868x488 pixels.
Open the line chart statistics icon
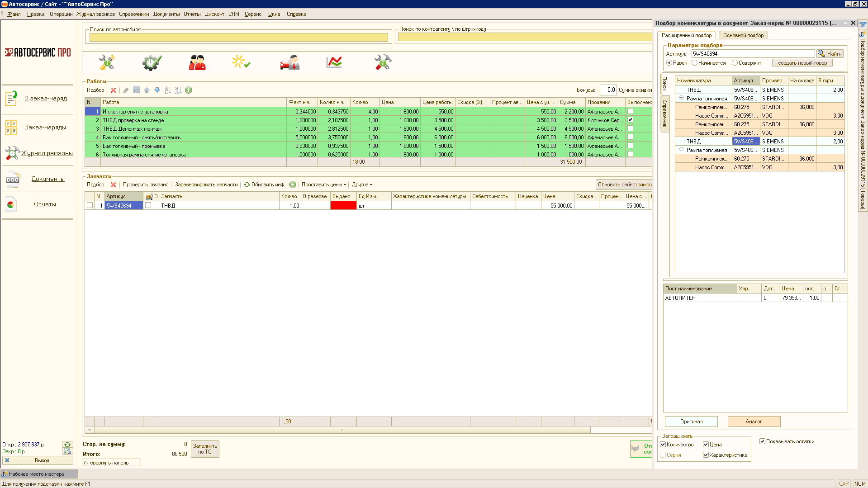tap(334, 62)
